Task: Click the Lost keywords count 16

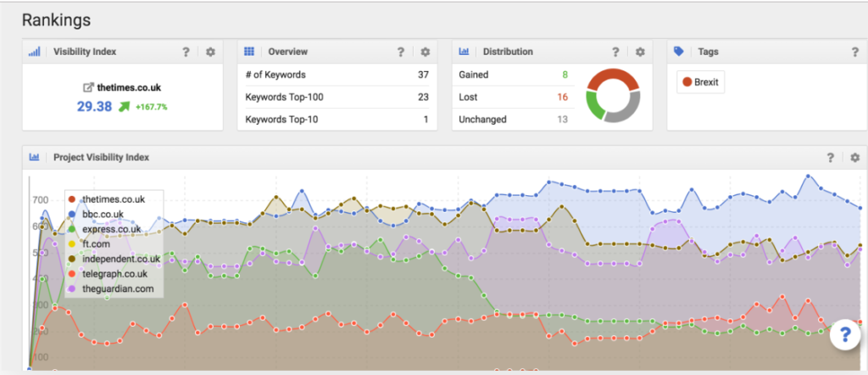Action: [561, 97]
